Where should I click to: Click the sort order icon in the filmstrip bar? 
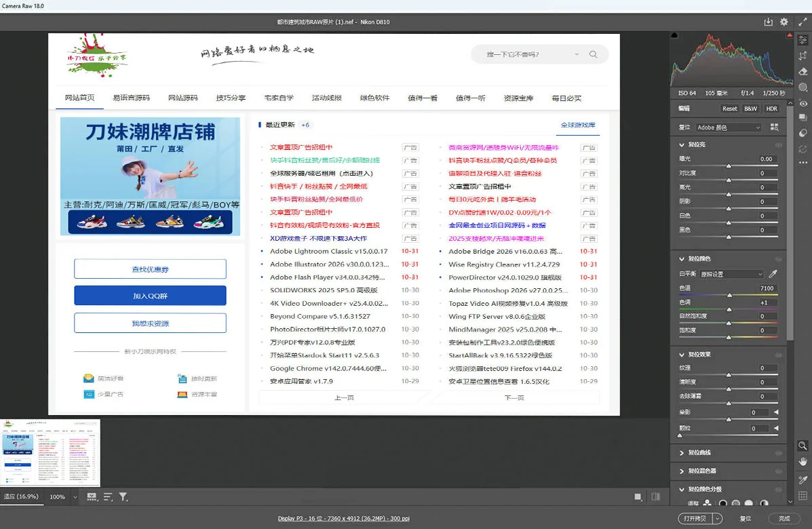tap(107, 496)
